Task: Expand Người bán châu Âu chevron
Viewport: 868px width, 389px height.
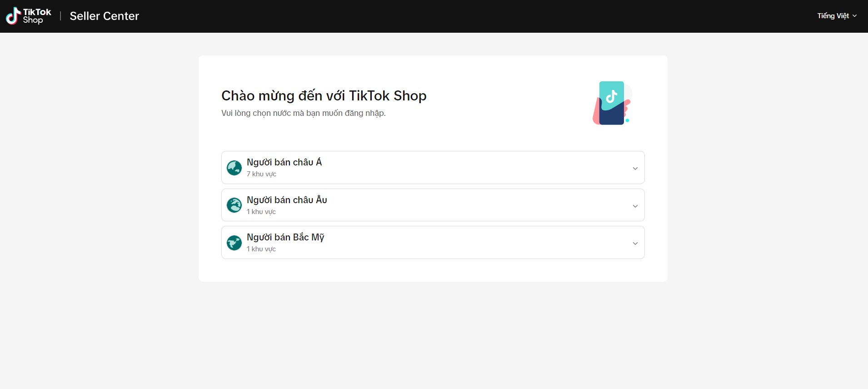Action: point(635,206)
